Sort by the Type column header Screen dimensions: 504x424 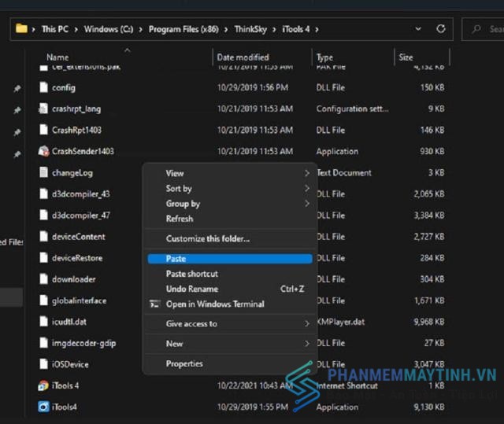pyautogui.click(x=353, y=57)
